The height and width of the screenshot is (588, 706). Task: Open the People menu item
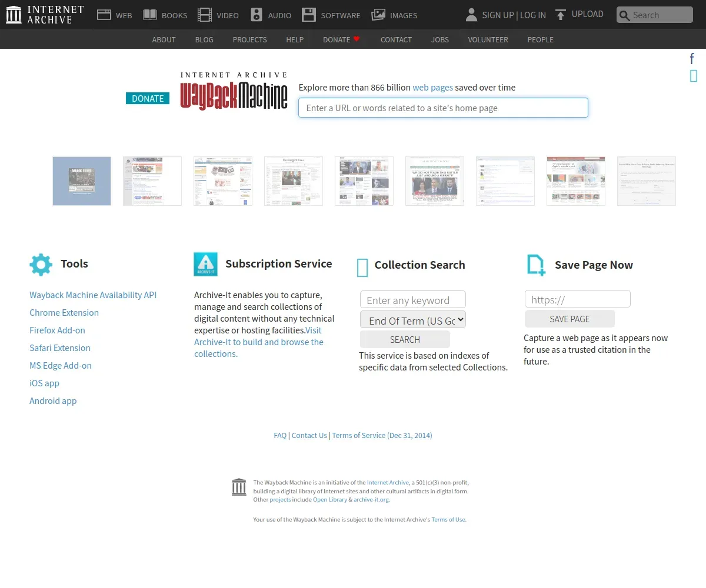pos(540,39)
